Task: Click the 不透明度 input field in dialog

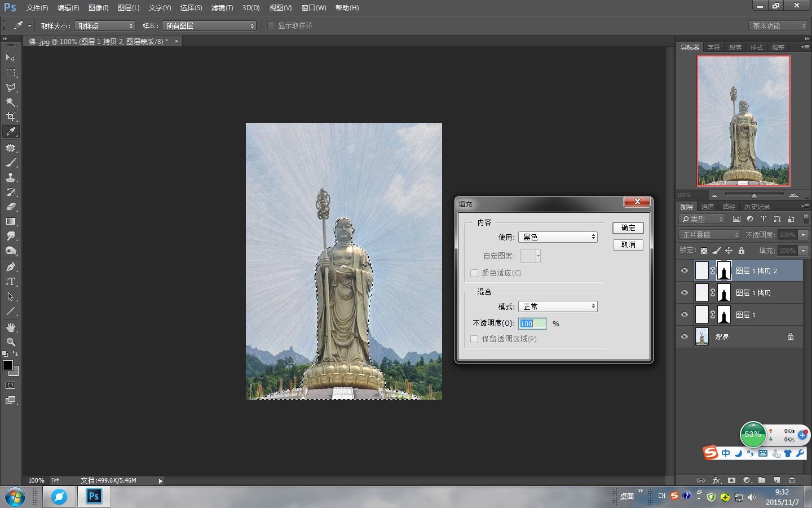Action: point(532,323)
